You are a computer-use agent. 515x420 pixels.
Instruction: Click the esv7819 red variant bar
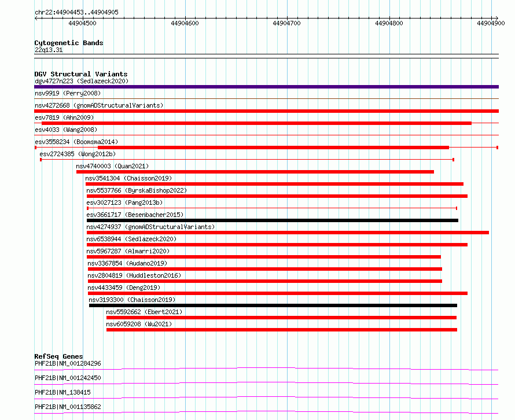point(256,123)
